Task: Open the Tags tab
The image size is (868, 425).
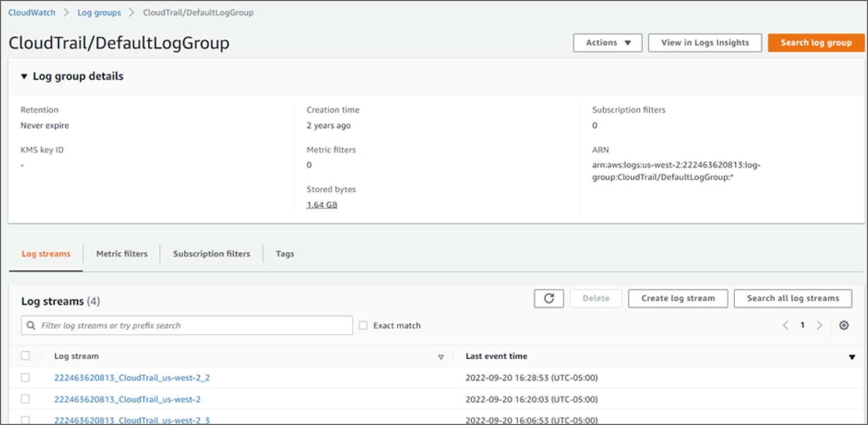Action: 285,254
